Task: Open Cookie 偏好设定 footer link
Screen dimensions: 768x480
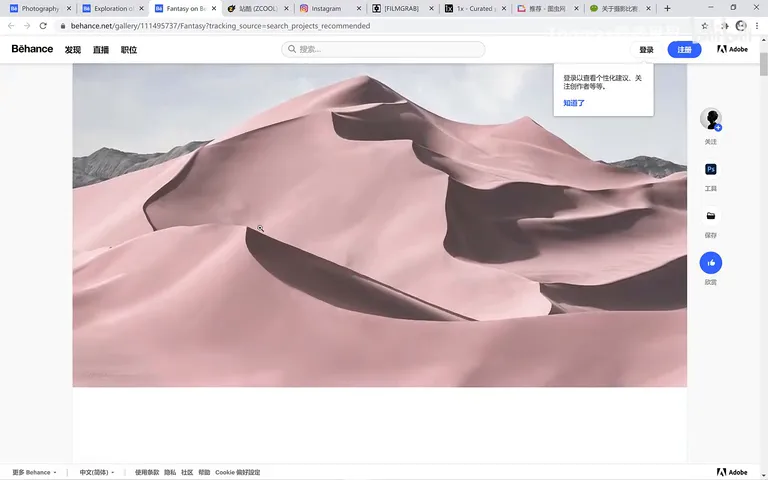Action: 238,472
